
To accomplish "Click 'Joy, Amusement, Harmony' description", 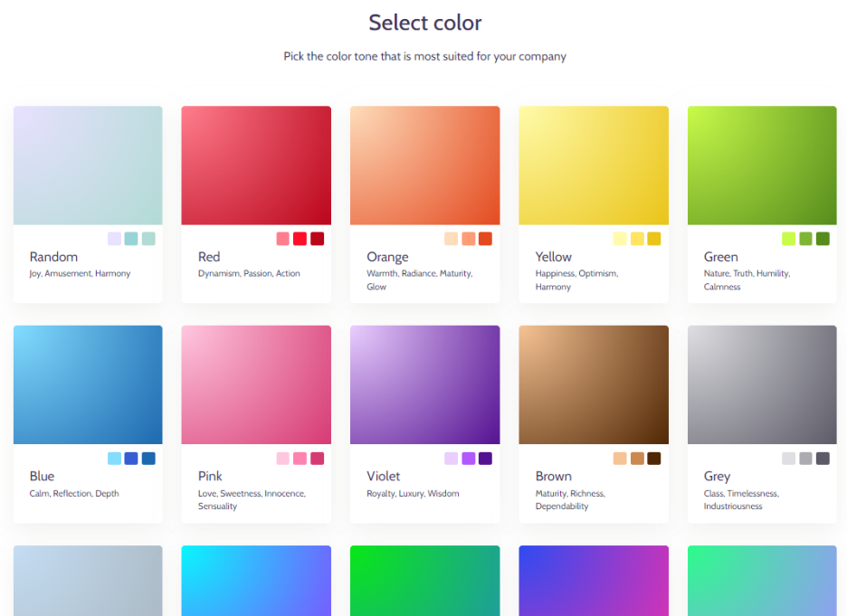I will pos(80,274).
